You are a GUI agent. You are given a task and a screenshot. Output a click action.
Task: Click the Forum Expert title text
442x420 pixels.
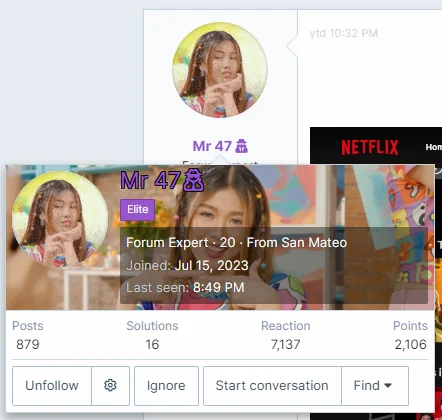coord(167,243)
